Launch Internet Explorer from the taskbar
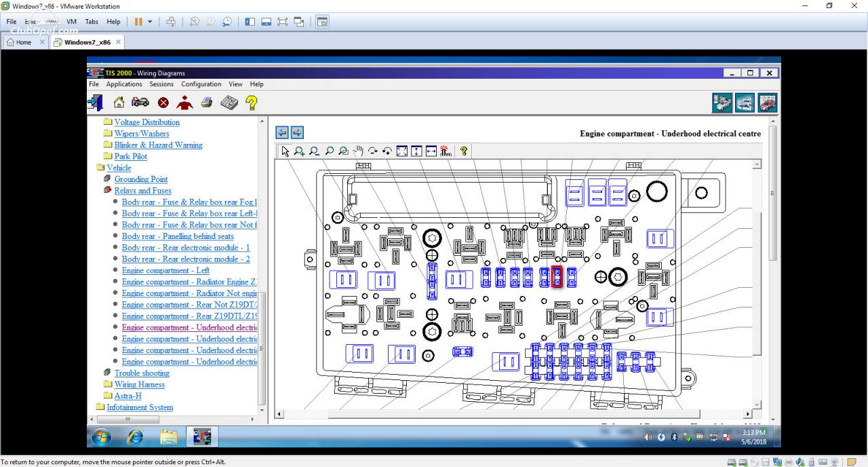 (136, 436)
